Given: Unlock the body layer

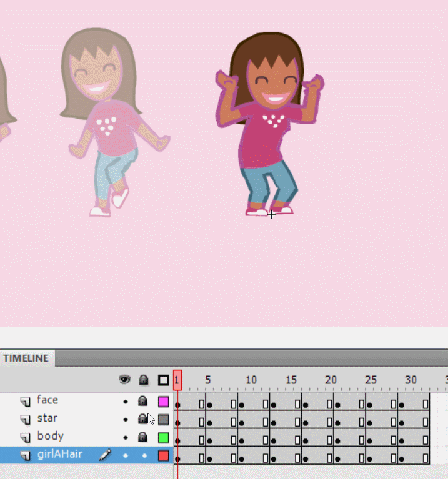Looking at the screenshot, I should 143,438.
